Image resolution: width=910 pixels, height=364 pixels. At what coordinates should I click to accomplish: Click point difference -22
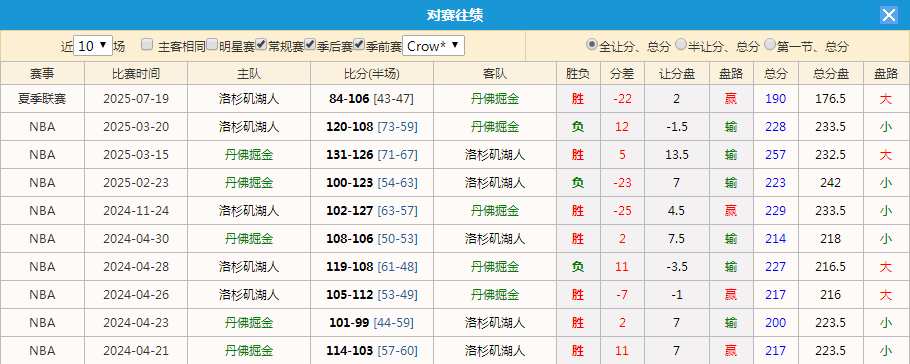pyautogui.click(x=622, y=99)
